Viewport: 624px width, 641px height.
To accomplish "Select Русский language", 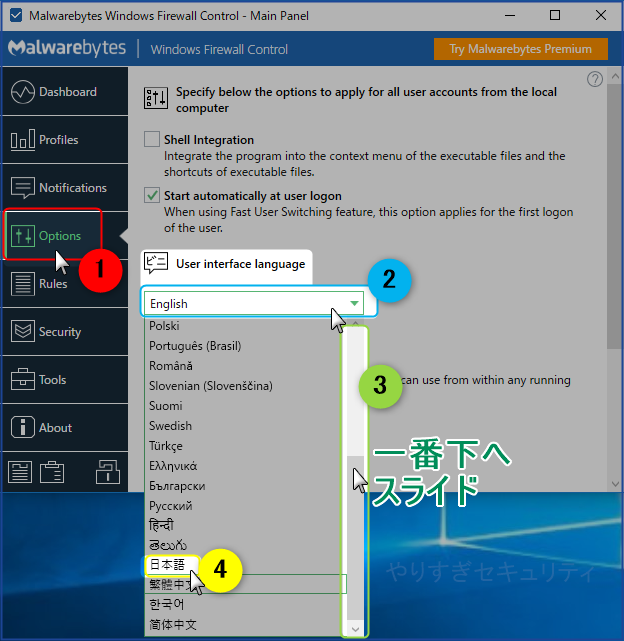I will 243,506.
